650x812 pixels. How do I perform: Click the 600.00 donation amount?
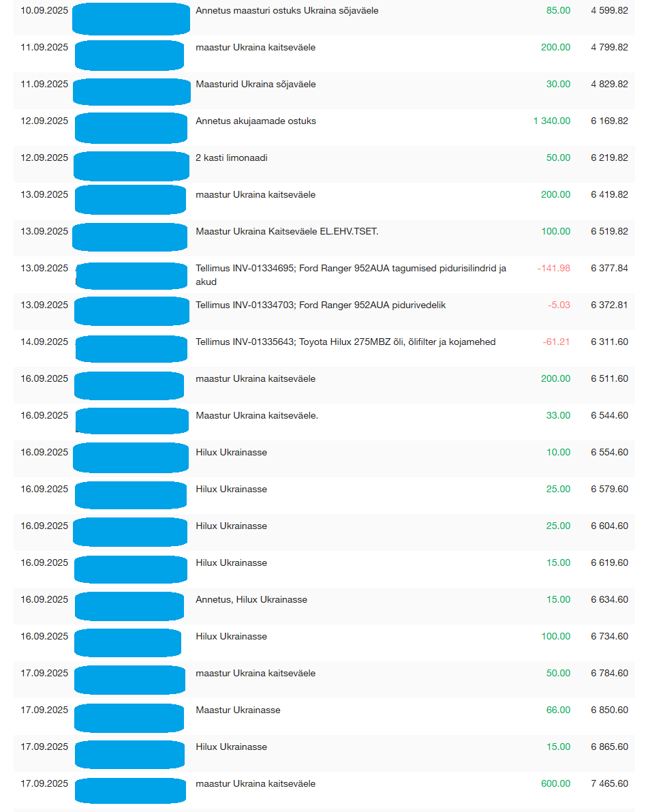click(x=555, y=783)
